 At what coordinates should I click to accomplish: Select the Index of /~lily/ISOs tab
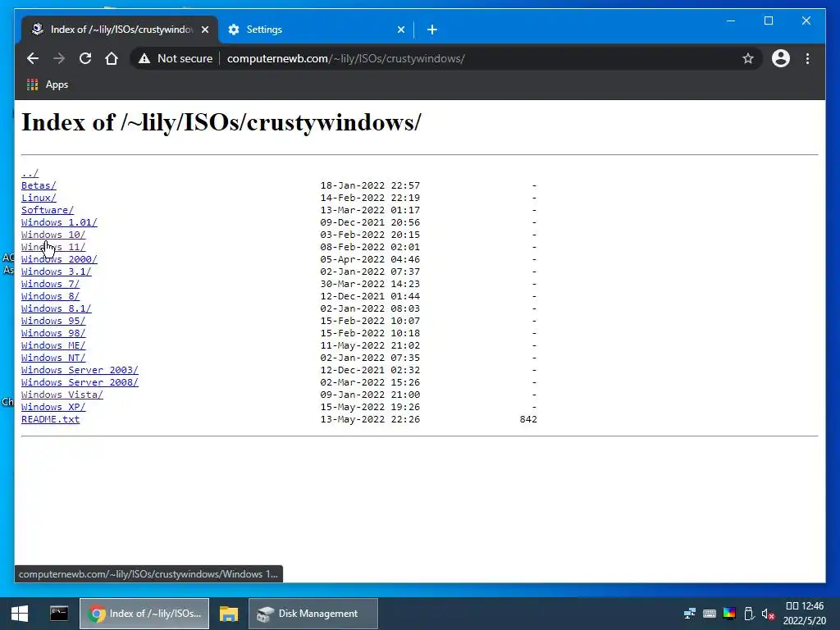pyautogui.click(x=120, y=30)
